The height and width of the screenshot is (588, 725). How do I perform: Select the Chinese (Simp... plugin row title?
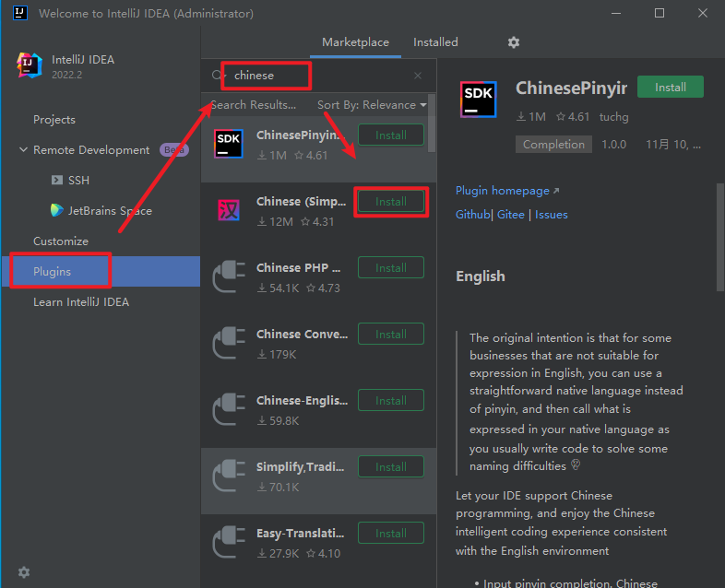[x=301, y=202]
